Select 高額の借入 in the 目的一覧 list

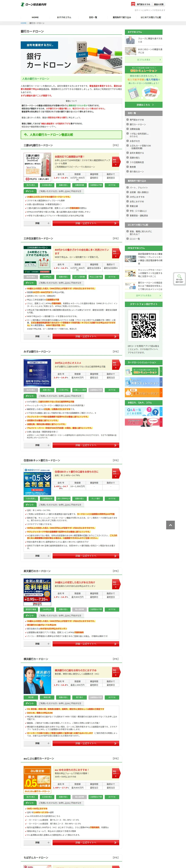(135, 158)
